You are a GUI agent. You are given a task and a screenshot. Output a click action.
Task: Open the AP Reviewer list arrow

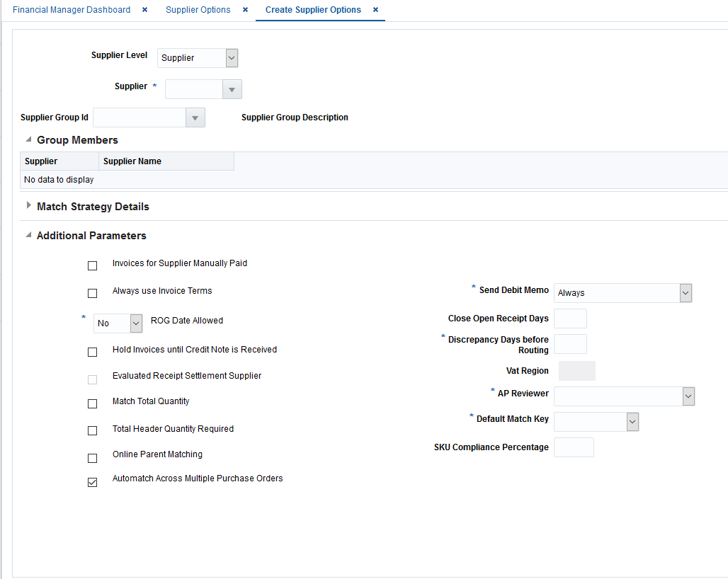[x=688, y=396]
